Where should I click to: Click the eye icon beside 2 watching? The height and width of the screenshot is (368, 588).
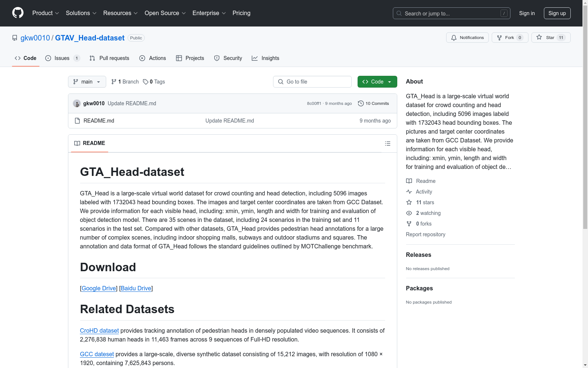(x=409, y=213)
